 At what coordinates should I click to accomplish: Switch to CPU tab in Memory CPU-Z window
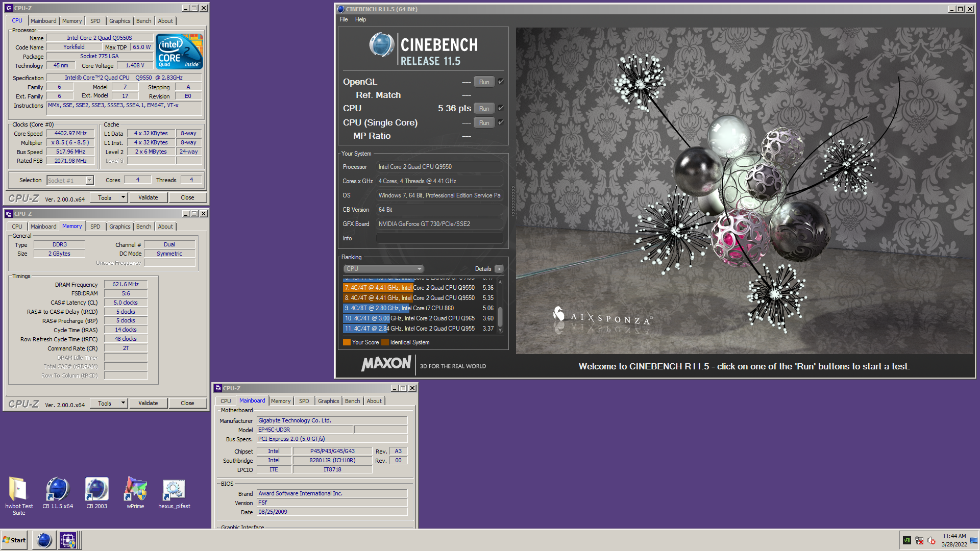pos(17,227)
